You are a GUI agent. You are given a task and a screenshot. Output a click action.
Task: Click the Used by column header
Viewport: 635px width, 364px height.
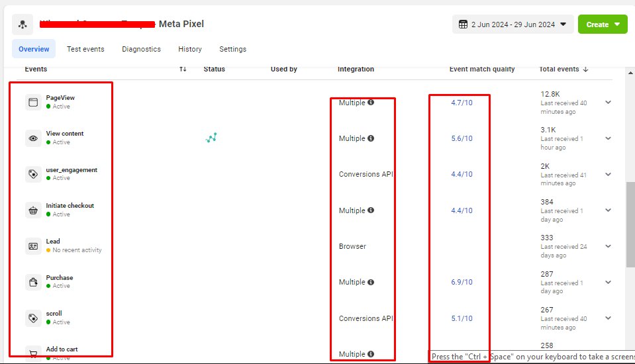[x=284, y=69]
